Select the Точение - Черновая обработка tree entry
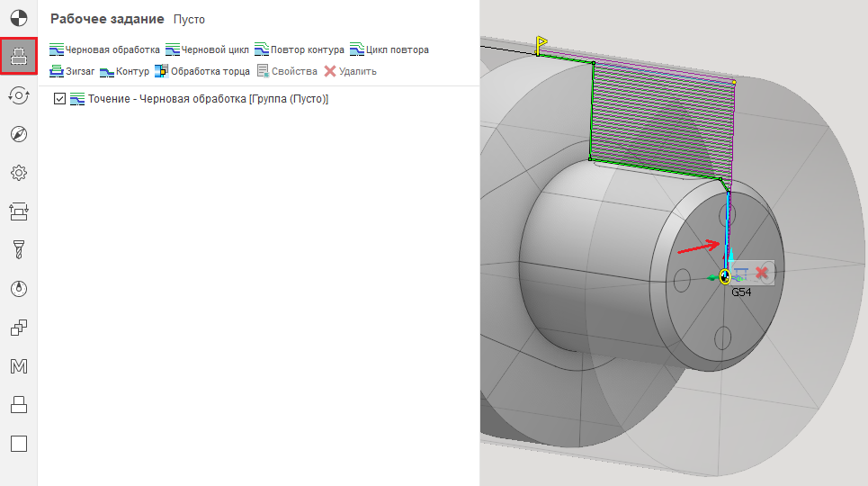The width and height of the screenshot is (868, 486). [x=207, y=99]
